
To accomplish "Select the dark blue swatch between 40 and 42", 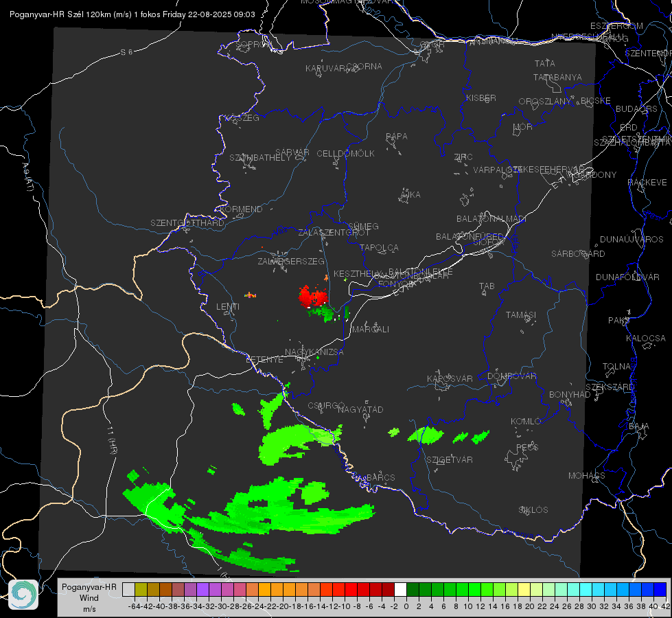I will pos(660,590).
